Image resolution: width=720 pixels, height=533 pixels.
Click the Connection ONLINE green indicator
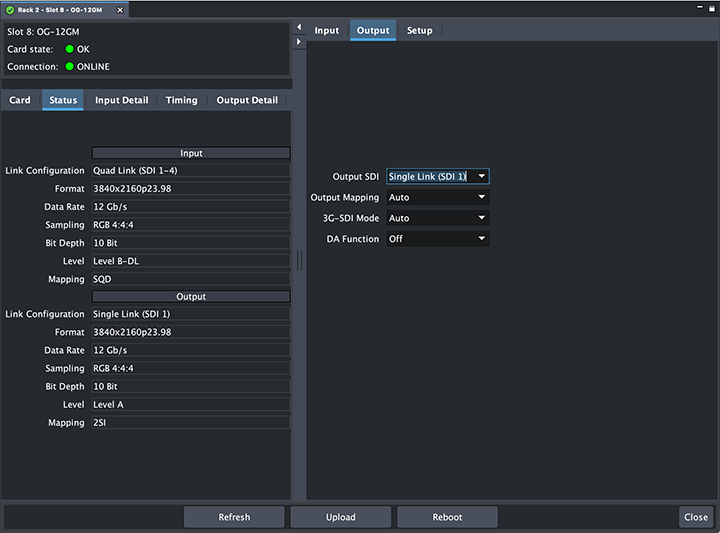click(70, 67)
